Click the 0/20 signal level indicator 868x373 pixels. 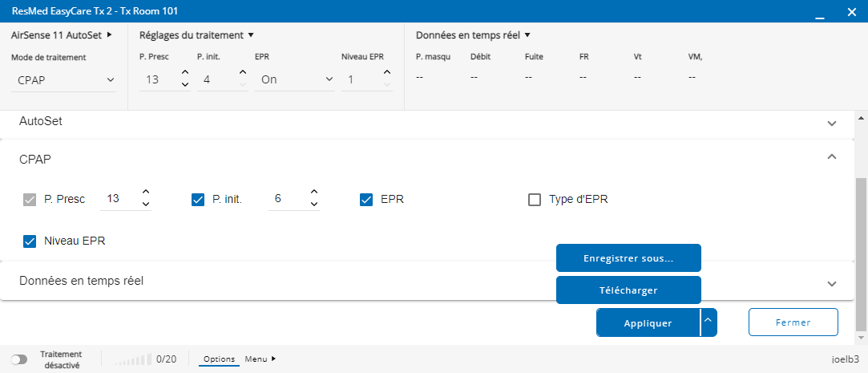click(x=144, y=359)
